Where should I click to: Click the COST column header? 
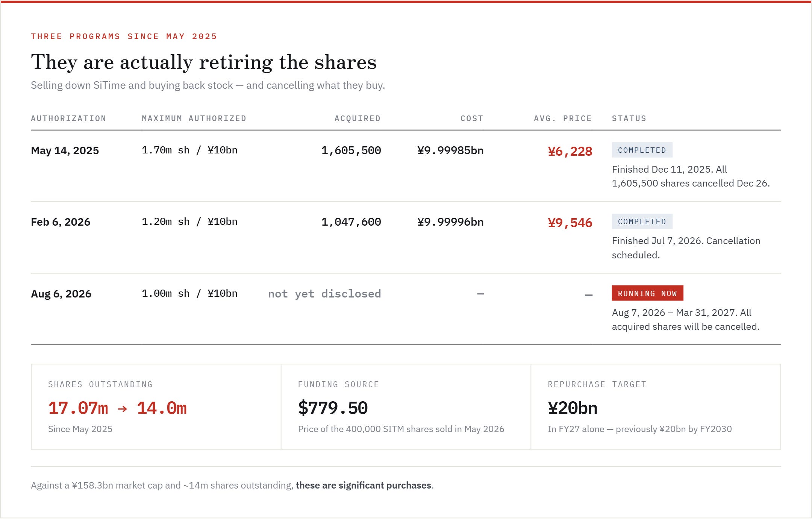[x=472, y=118]
